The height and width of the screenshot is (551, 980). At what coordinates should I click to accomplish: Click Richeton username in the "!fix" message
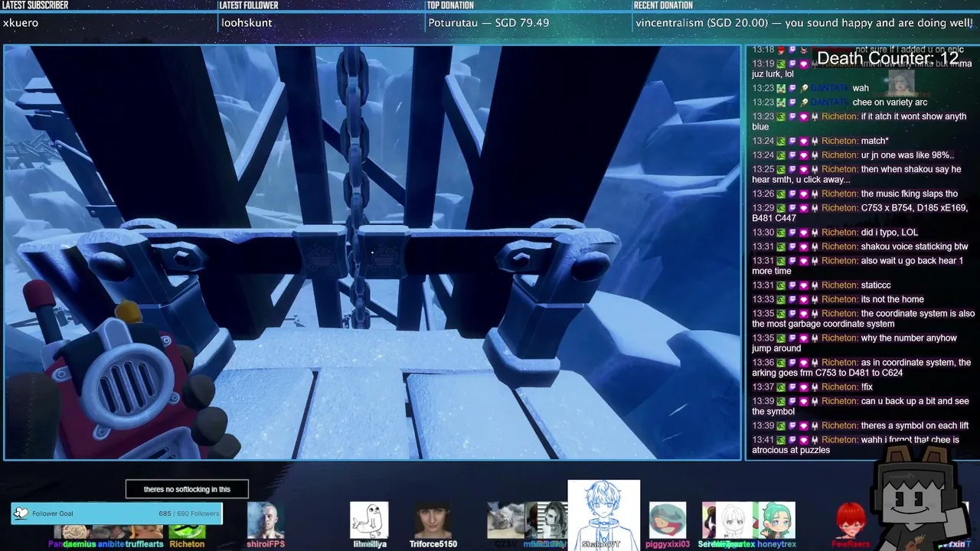click(x=840, y=387)
